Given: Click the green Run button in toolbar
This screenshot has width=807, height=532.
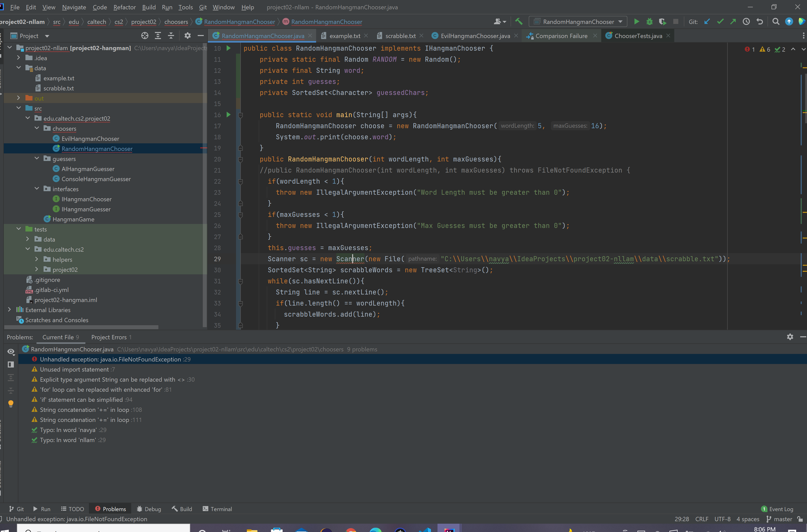Looking at the screenshot, I should click(636, 22).
